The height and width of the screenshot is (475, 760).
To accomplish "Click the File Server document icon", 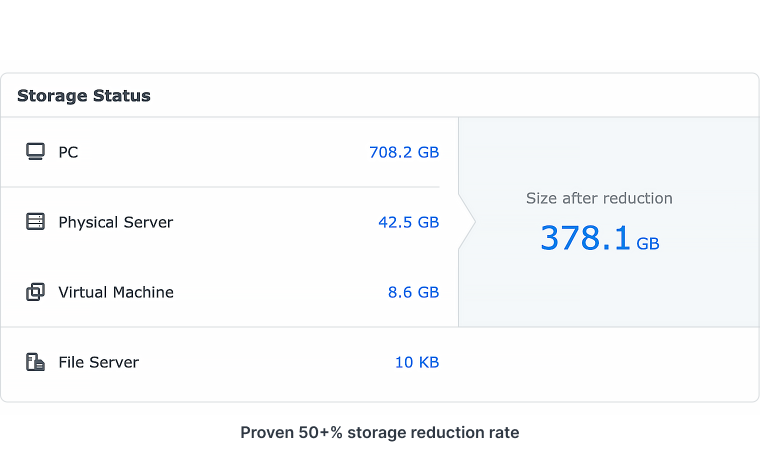I will tap(35, 362).
